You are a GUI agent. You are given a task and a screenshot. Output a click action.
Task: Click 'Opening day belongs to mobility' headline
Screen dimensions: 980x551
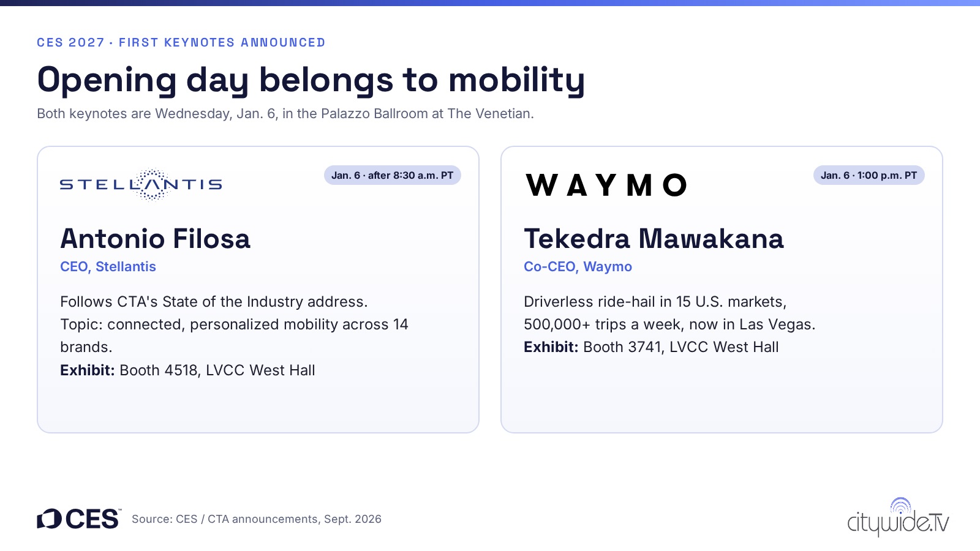pos(311,80)
